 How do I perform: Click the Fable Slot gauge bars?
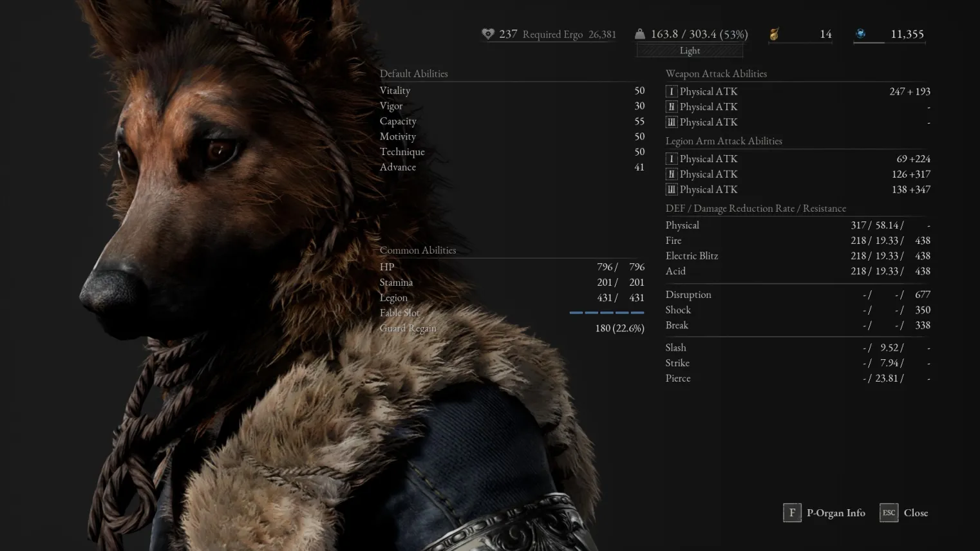point(607,313)
